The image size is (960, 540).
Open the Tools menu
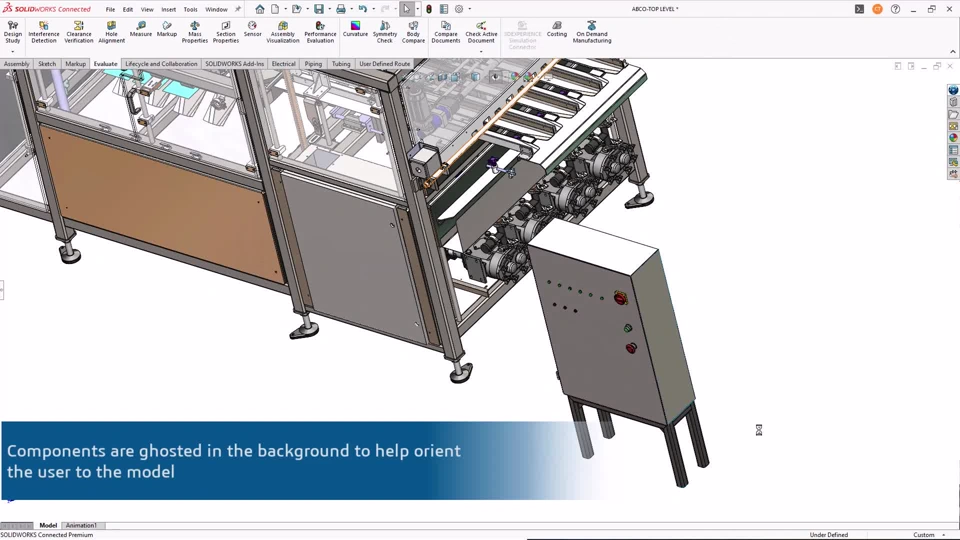tap(190, 9)
